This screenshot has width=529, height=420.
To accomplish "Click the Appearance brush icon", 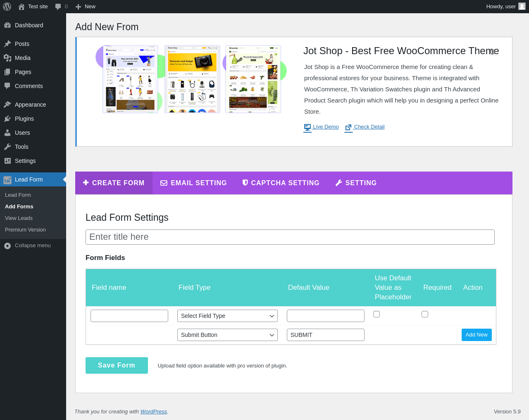I will pyautogui.click(x=7, y=105).
